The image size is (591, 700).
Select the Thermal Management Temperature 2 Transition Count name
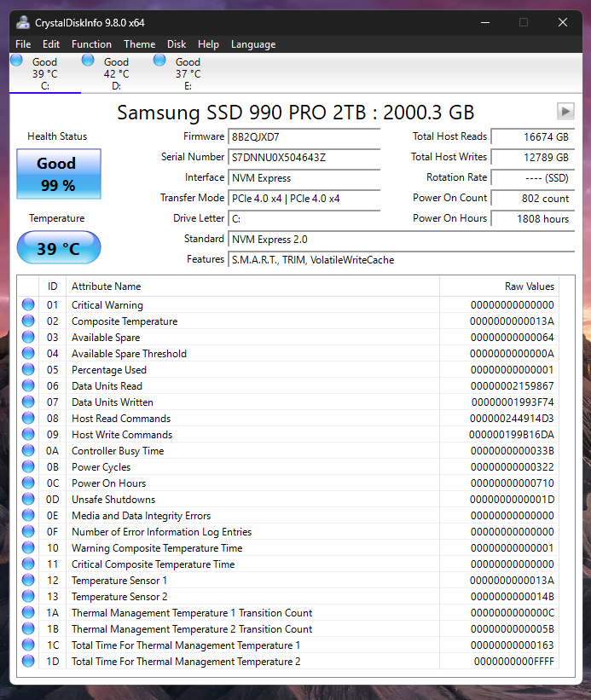(192, 629)
